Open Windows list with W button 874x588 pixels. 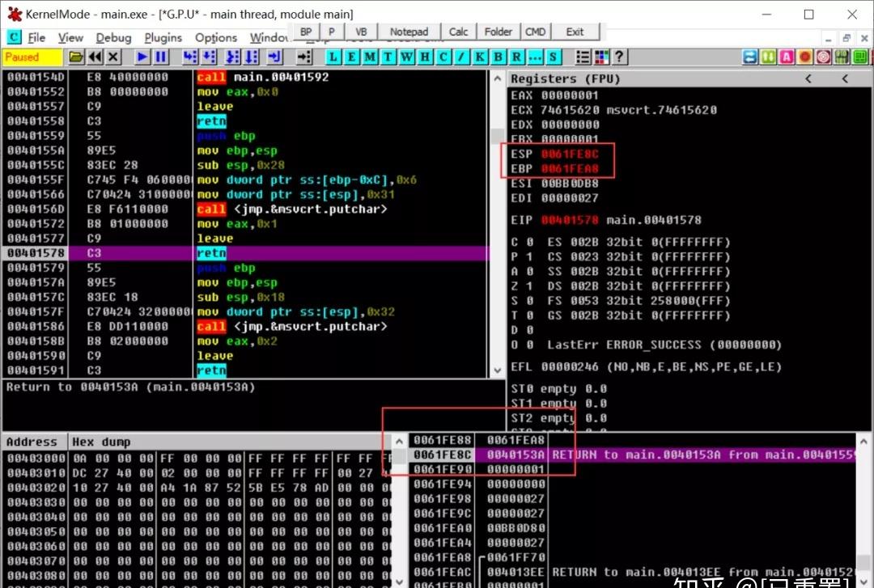tap(406, 57)
